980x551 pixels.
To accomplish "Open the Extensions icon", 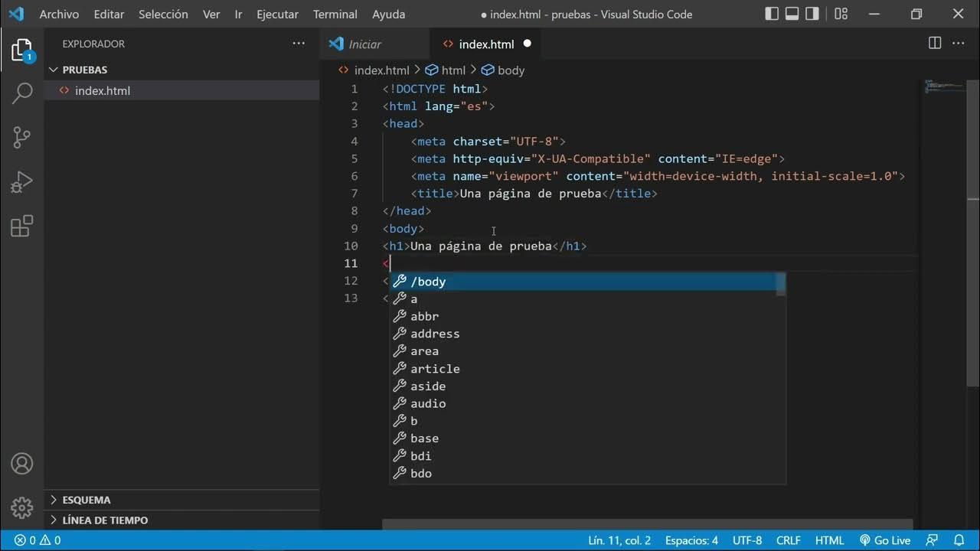I will point(22,227).
